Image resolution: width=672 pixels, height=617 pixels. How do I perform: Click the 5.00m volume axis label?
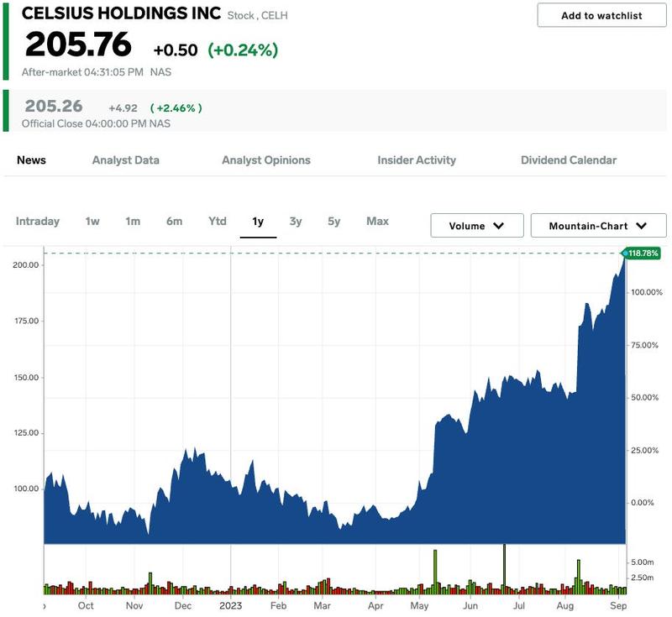[x=643, y=562]
